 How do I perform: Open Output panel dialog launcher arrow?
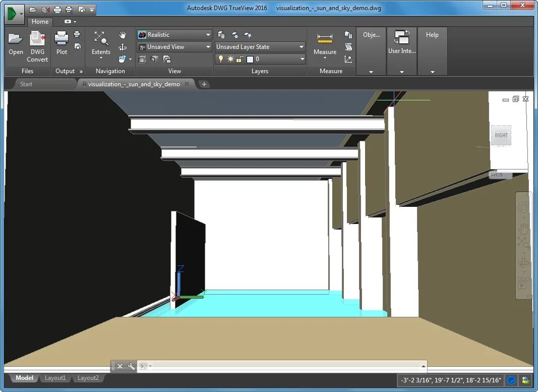81,72
